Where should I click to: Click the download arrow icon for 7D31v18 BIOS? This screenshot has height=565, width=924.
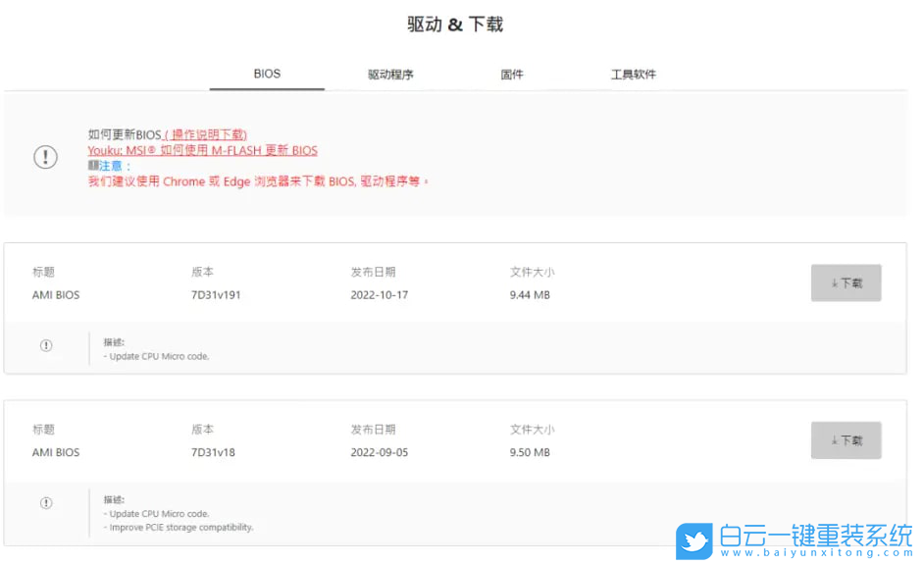point(837,439)
